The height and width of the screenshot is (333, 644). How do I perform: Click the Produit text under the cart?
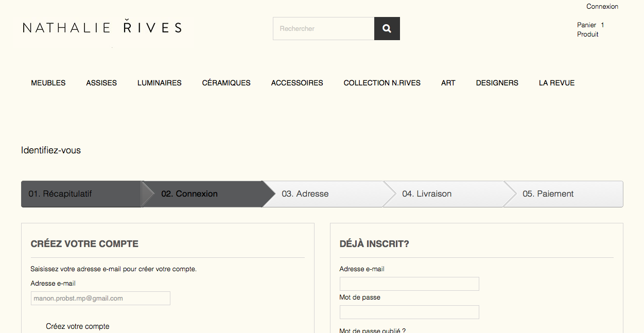click(588, 34)
